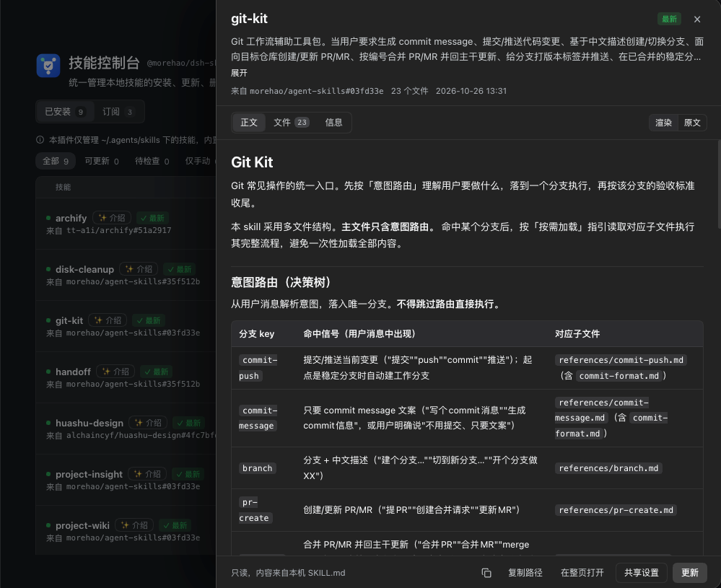This screenshot has height=588, width=721.
Task: Open the 订阅 3 tab
Action: (x=118, y=112)
